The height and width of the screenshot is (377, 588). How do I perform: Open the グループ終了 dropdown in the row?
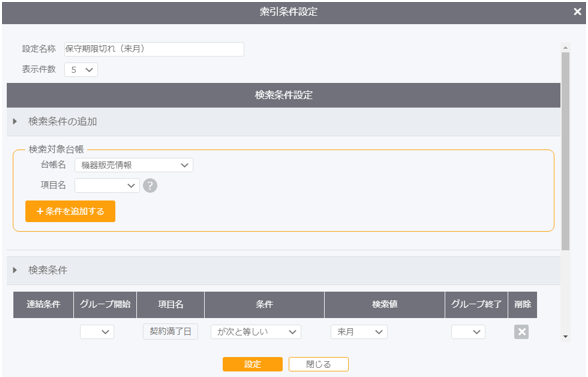click(x=468, y=332)
